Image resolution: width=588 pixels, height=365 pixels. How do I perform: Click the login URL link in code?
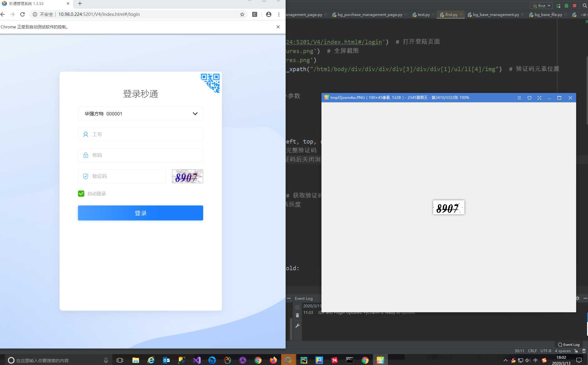coord(334,42)
